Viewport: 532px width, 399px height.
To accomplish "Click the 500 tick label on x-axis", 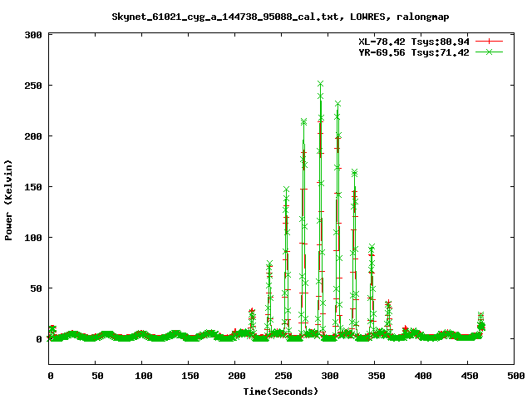I will coord(515,377).
